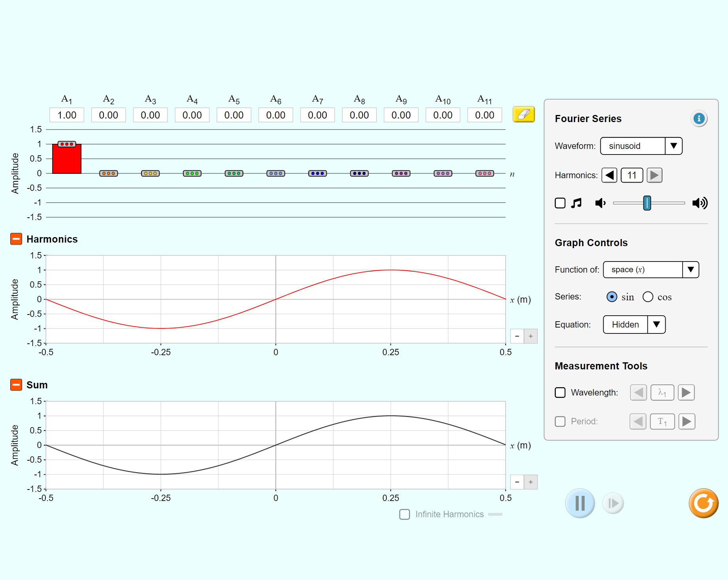Enable the Wavelength measurement tool checkbox
The width and height of the screenshot is (728, 580).
(560, 392)
